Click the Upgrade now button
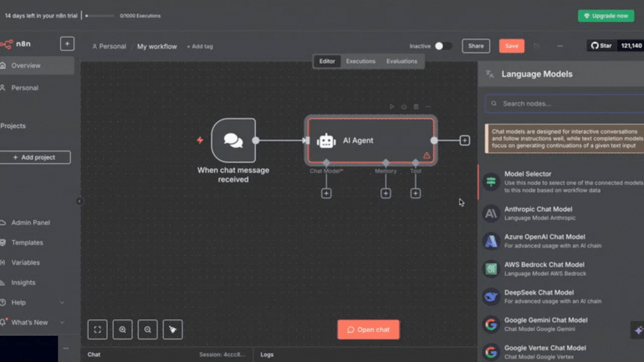Viewport: 644px width, 362px height. (x=606, y=16)
